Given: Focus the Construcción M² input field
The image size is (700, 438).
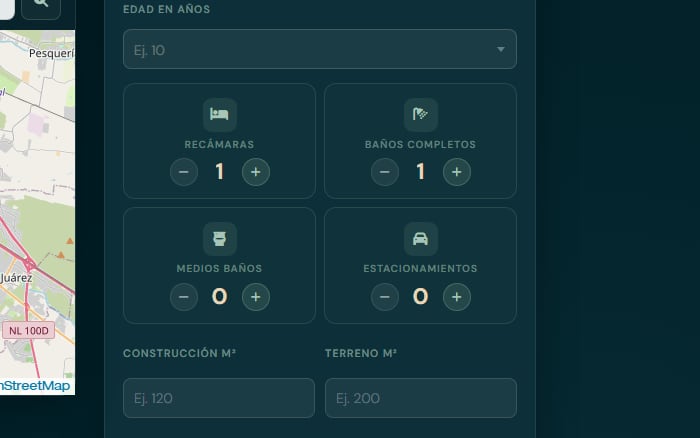Looking at the screenshot, I should pyautogui.click(x=219, y=398).
